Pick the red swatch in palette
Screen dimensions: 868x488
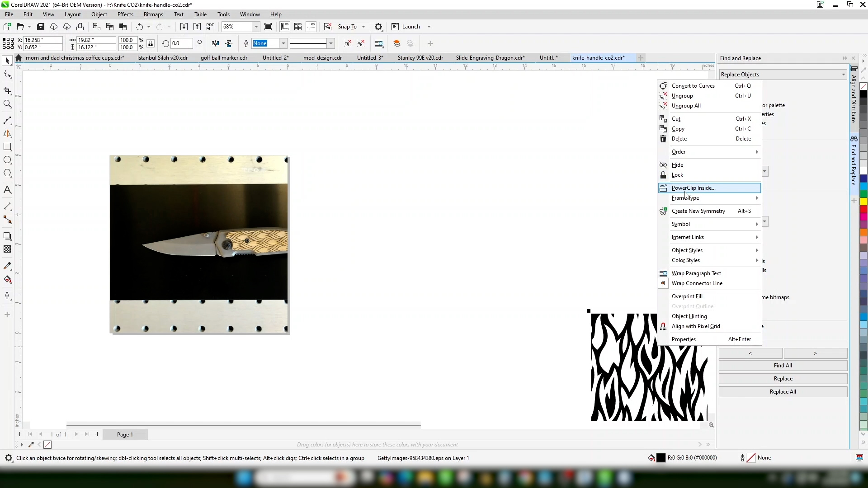(x=863, y=209)
